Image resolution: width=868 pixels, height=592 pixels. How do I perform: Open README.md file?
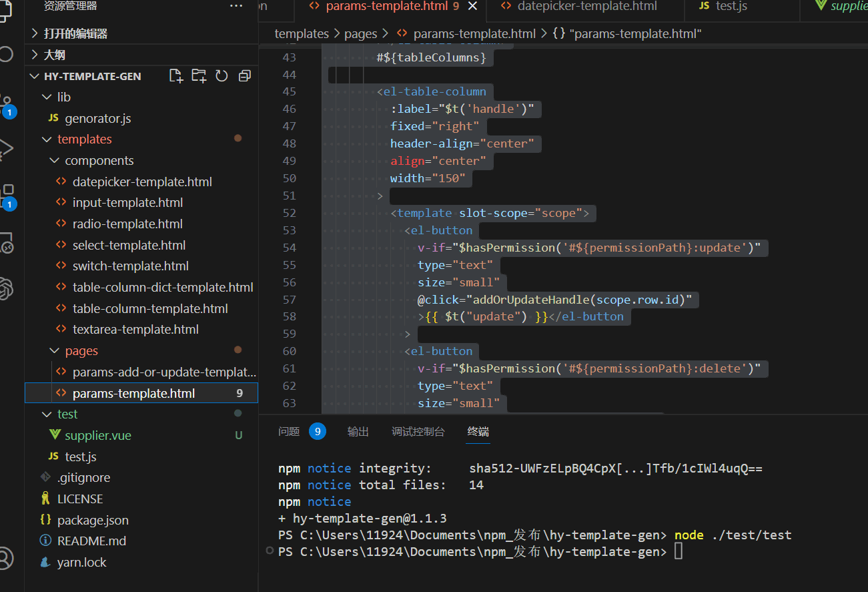[141, 541]
